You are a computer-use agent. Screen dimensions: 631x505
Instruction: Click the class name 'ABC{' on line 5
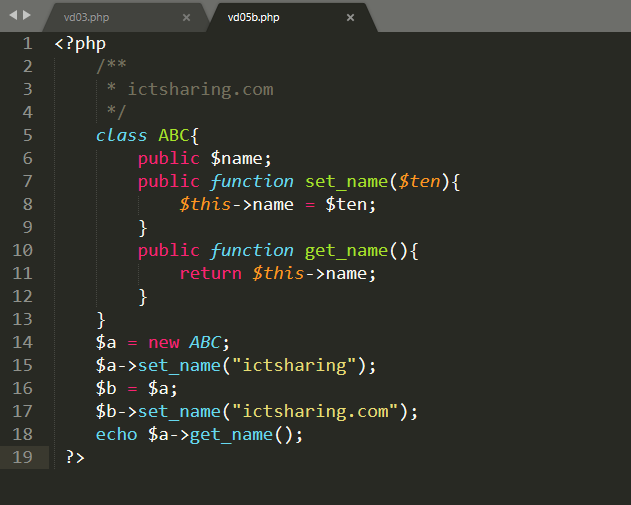pyautogui.click(x=179, y=136)
